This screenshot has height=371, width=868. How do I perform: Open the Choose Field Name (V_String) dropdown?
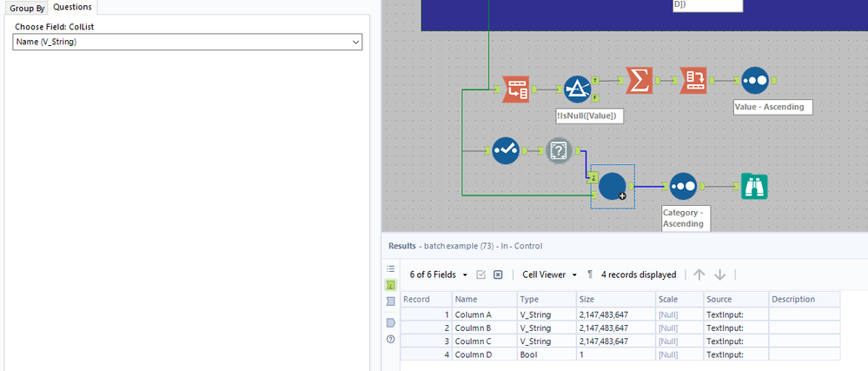click(x=187, y=42)
